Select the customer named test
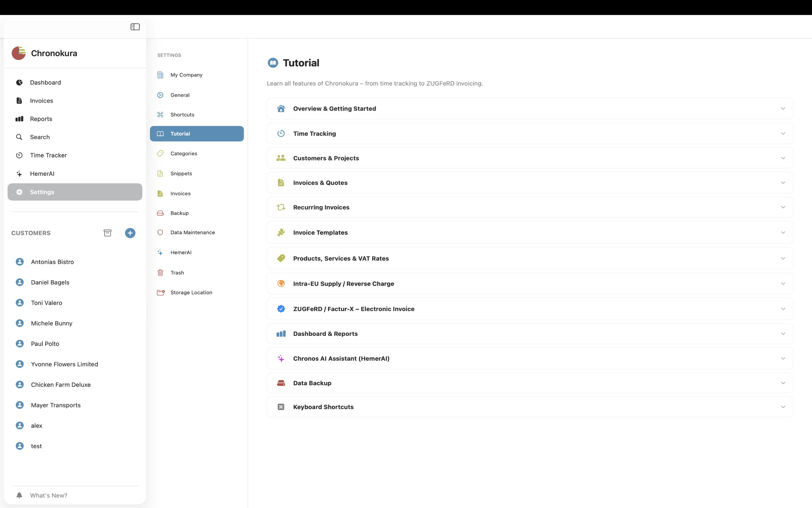Viewport: 812px width, 508px height. click(75, 446)
